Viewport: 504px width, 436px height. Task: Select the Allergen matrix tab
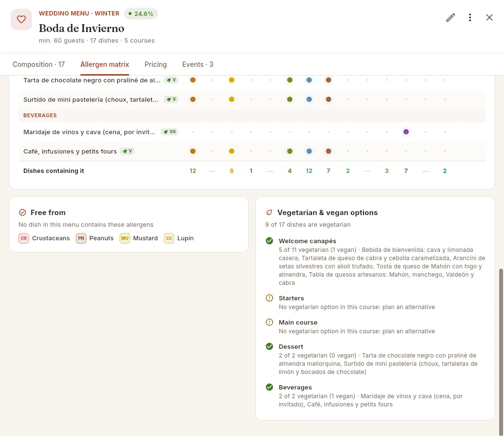(105, 64)
